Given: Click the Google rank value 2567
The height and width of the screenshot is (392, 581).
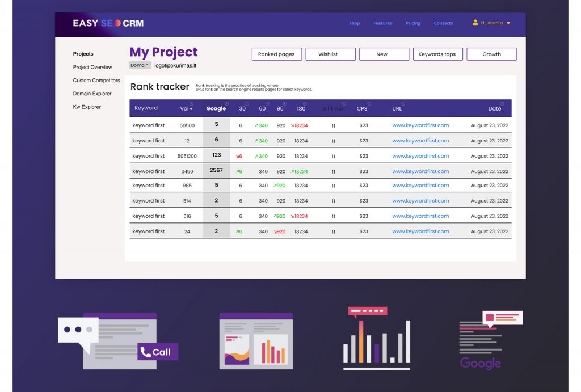Looking at the screenshot, I should pyautogui.click(x=216, y=170).
